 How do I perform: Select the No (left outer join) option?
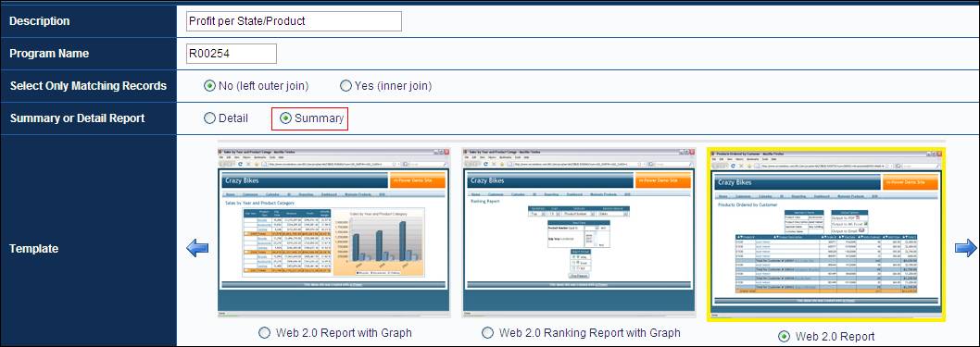tap(209, 85)
